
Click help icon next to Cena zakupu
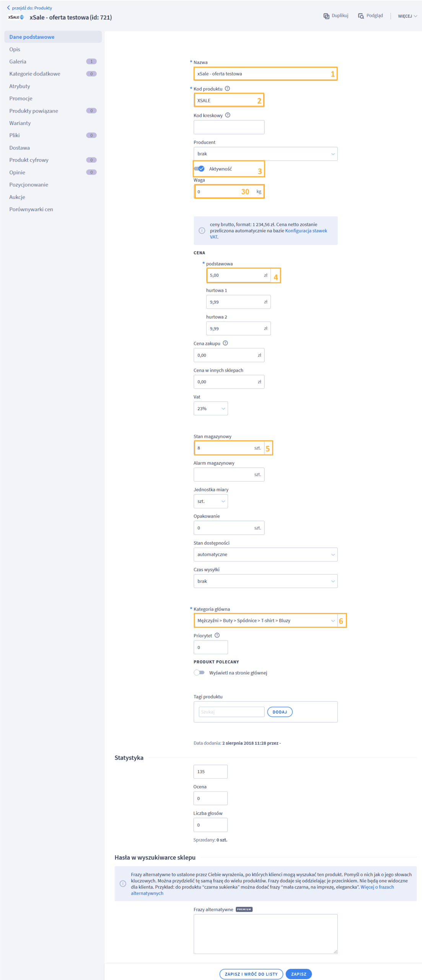225,343
